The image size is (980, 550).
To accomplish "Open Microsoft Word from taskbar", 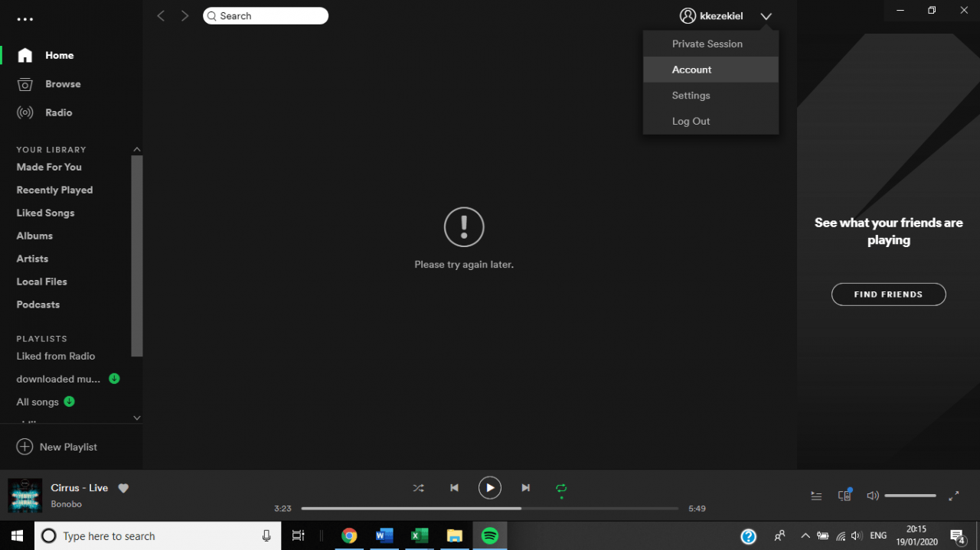I will pyautogui.click(x=384, y=535).
